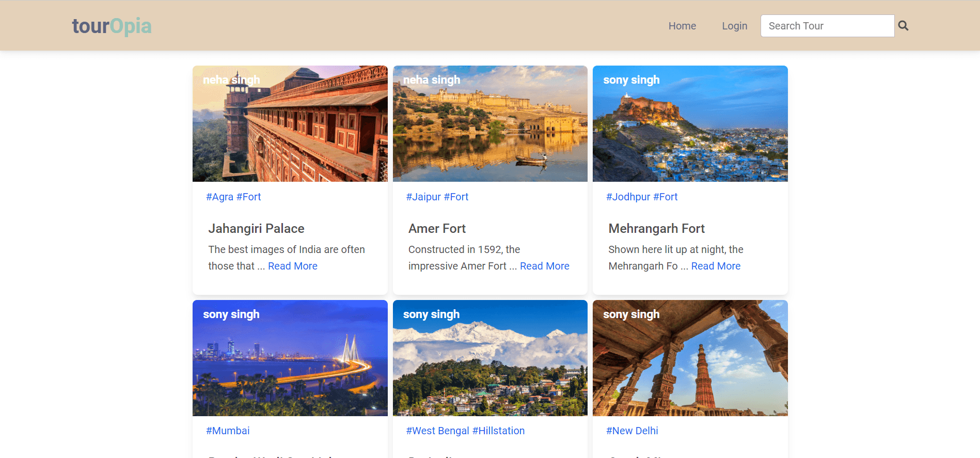This screenshot has height=458, width=980.
Task: Select the #Mumbai tag link
Action: pos(228,431)
